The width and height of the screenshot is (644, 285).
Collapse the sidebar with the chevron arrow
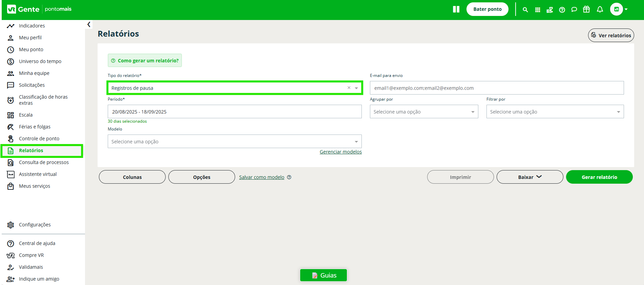point(89,24)
